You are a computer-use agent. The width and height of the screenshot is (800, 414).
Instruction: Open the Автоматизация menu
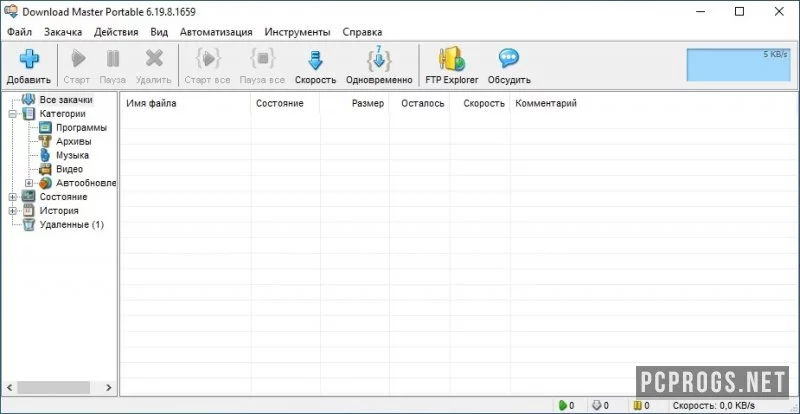[216, 32]
